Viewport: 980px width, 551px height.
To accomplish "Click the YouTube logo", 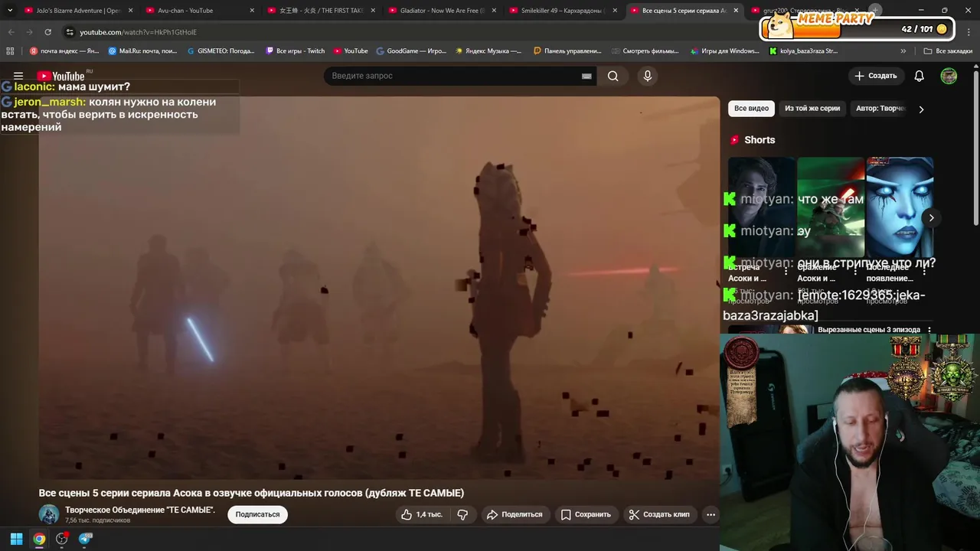I will coord(61,76).
